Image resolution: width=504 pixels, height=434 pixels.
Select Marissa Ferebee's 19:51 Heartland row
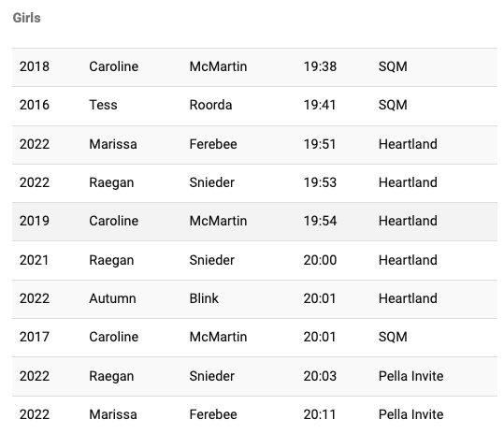(x=254, y=145)
